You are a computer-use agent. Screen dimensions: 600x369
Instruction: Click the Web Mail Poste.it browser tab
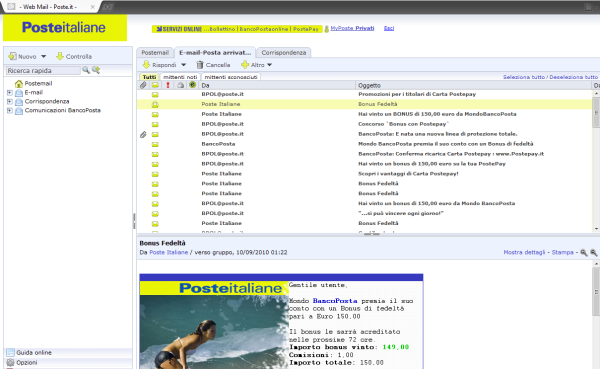[x=50, y=7]
